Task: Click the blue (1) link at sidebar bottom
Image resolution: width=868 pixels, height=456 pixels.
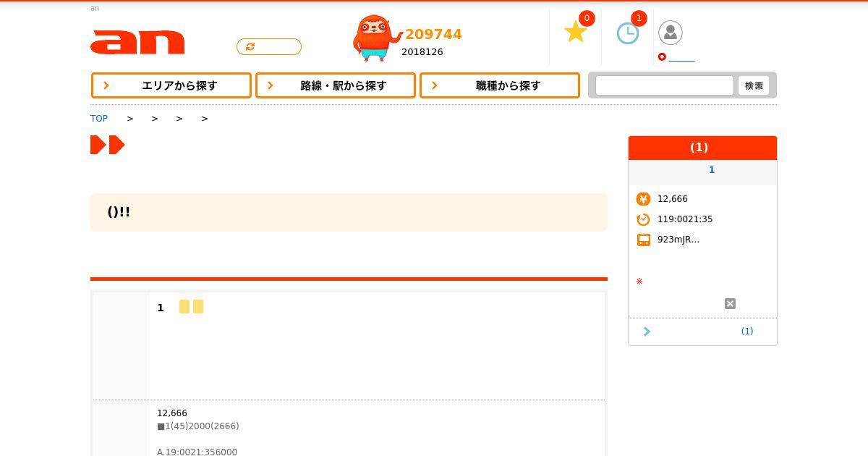Action: (747, 332)
